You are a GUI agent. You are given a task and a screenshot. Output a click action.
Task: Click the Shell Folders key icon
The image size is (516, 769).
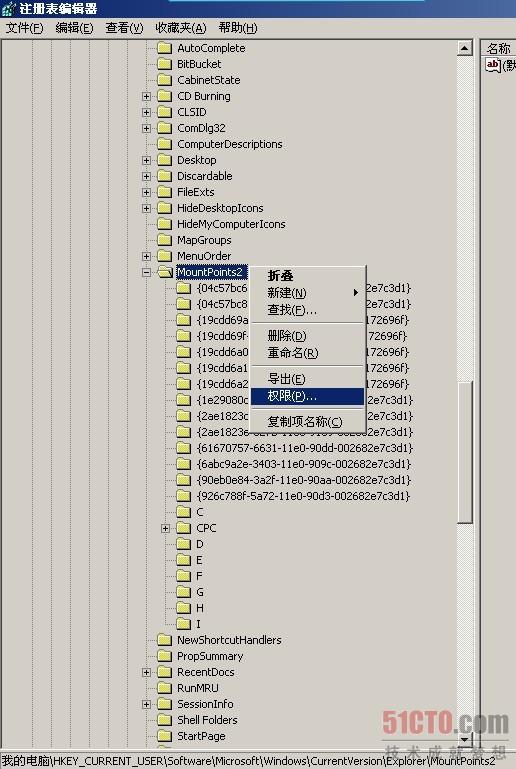coord(164,720)
